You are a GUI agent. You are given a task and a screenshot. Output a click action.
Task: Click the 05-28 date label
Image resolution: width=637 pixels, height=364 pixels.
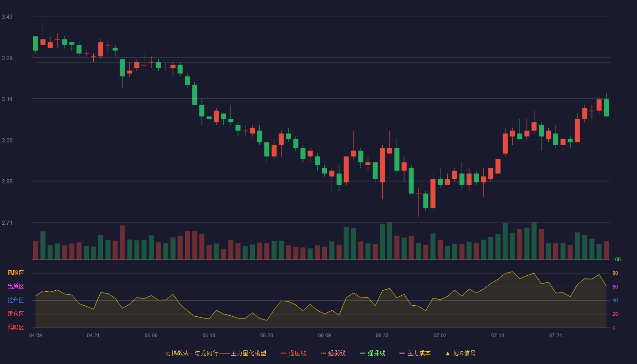pos(267,335)
